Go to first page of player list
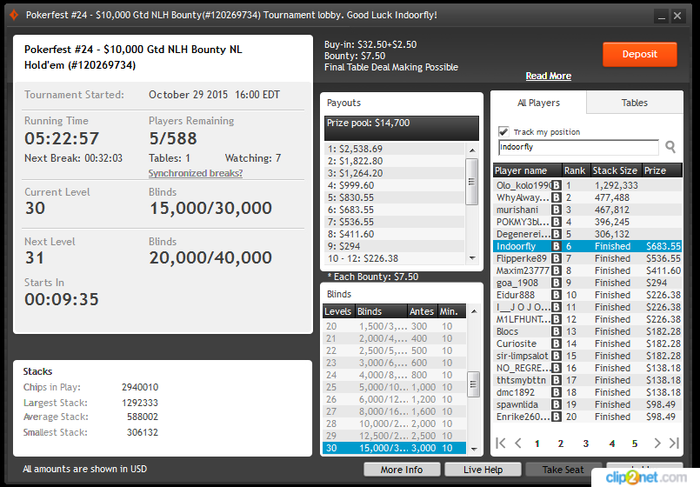This screenshot has height=487, width=700. (x=501, y=443)
